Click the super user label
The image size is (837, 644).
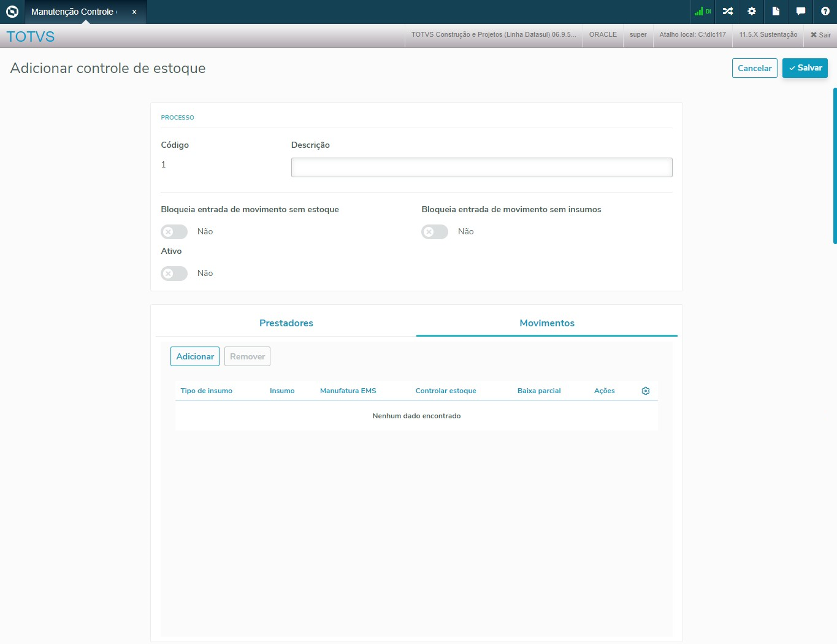638,35
